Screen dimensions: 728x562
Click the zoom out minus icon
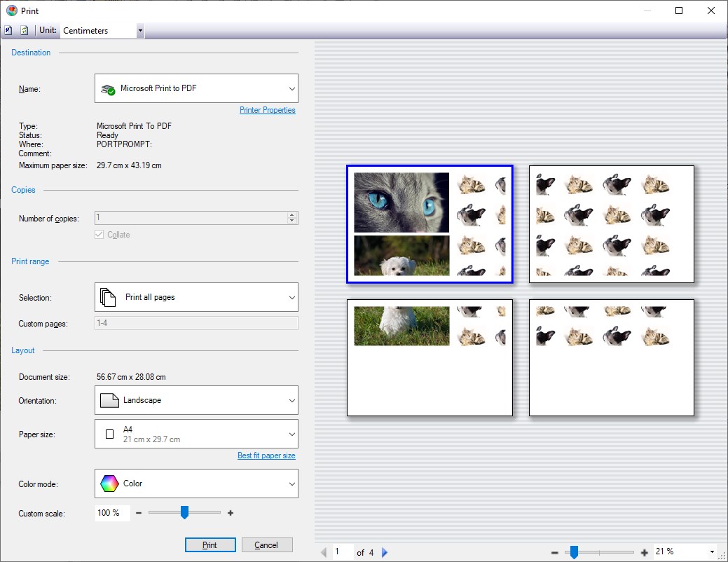[556, 552]
